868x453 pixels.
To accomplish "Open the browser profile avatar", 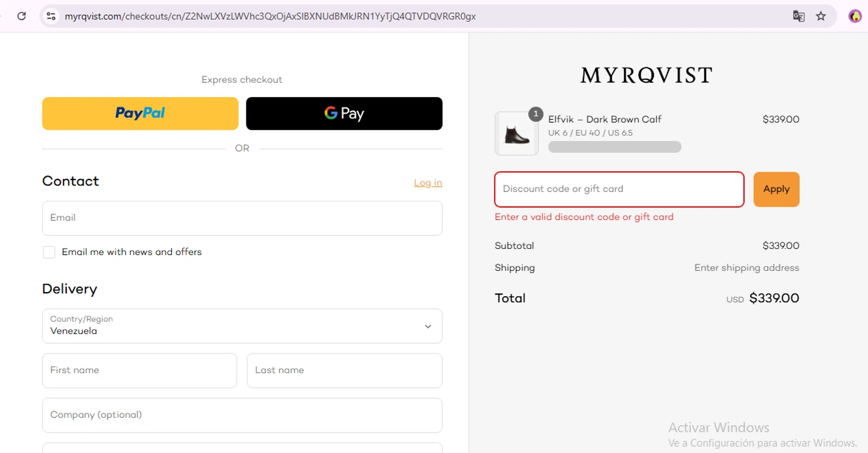I will click(855, 16).
